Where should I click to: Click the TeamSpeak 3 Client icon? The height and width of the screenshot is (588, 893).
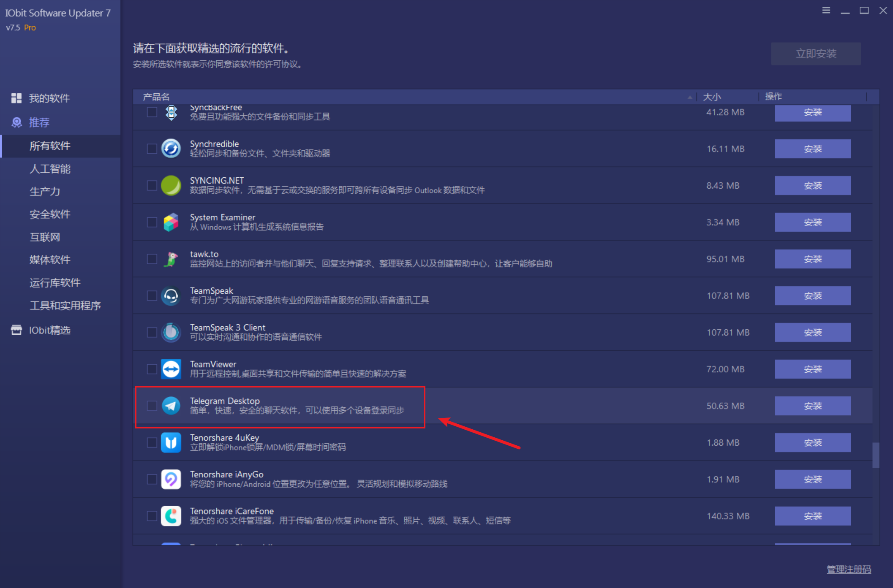pos(171,332)
